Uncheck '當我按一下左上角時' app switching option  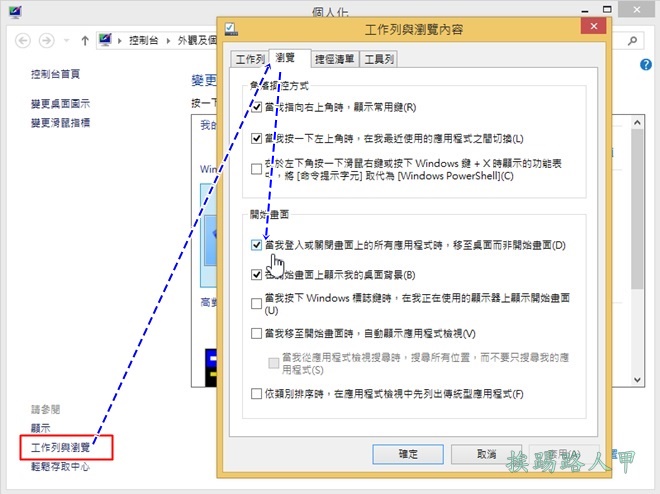258,138
